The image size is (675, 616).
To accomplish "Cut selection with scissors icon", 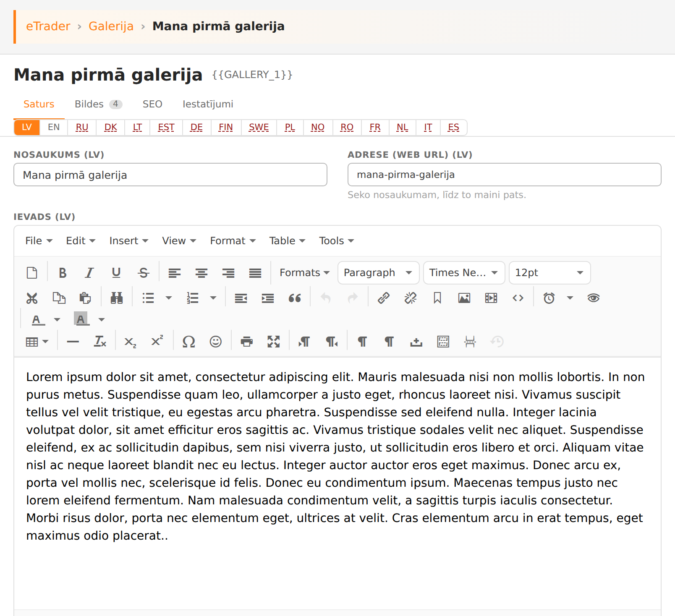I will tap(32, 298).
